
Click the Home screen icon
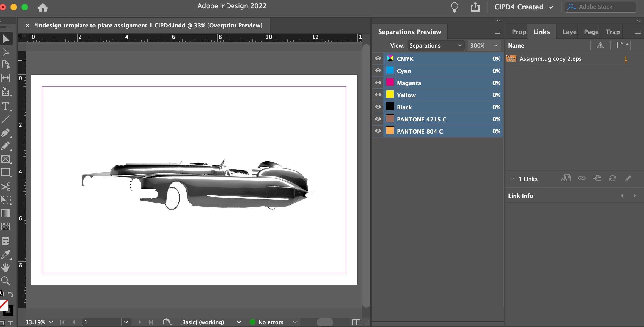[x=43, y=7]
